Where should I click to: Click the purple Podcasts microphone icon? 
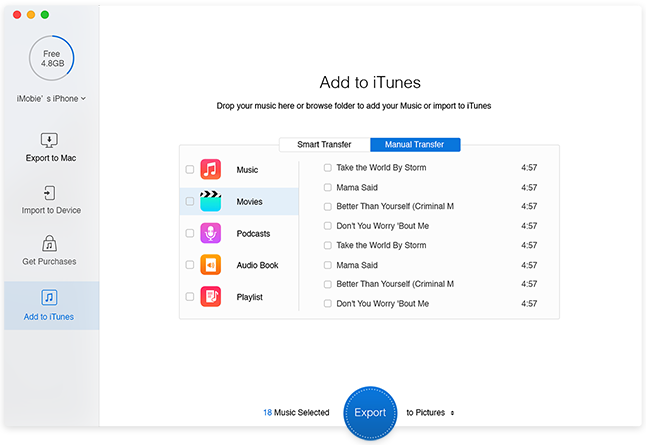pos(211,233)
